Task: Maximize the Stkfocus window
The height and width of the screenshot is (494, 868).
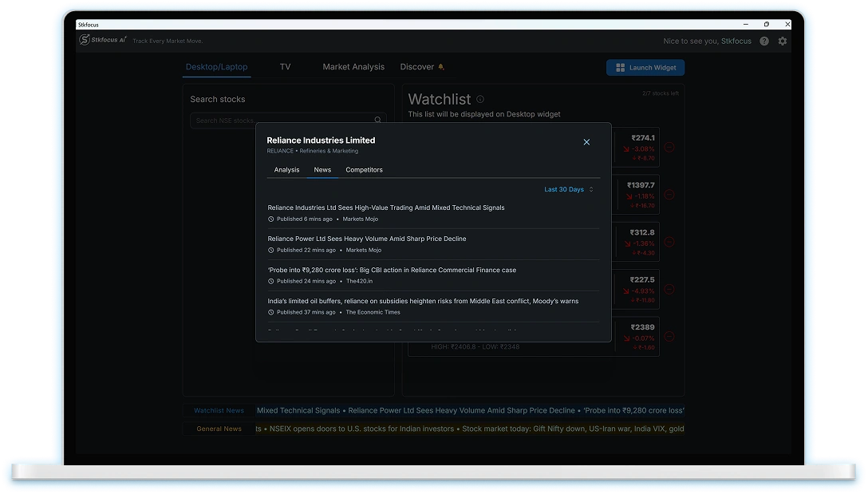Action: tap(767, 25)
